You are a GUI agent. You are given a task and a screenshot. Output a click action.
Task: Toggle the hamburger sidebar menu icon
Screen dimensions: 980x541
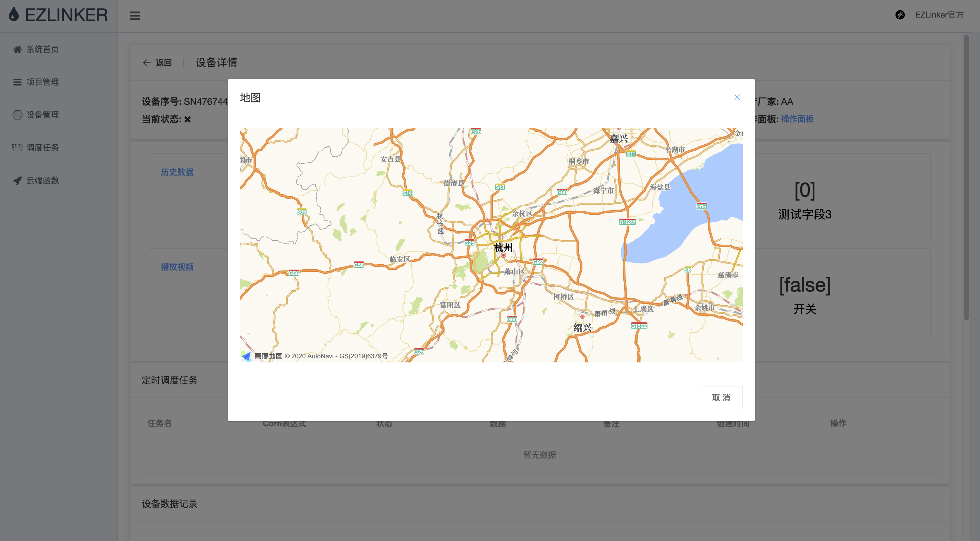pos(135,16)
